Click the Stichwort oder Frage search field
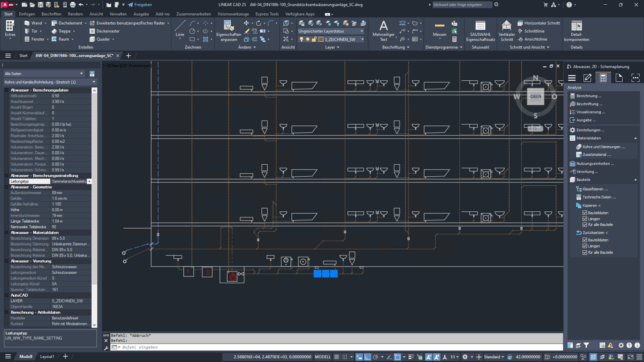The height and width of the screenshot is (362, 644). tap(462, 5)
